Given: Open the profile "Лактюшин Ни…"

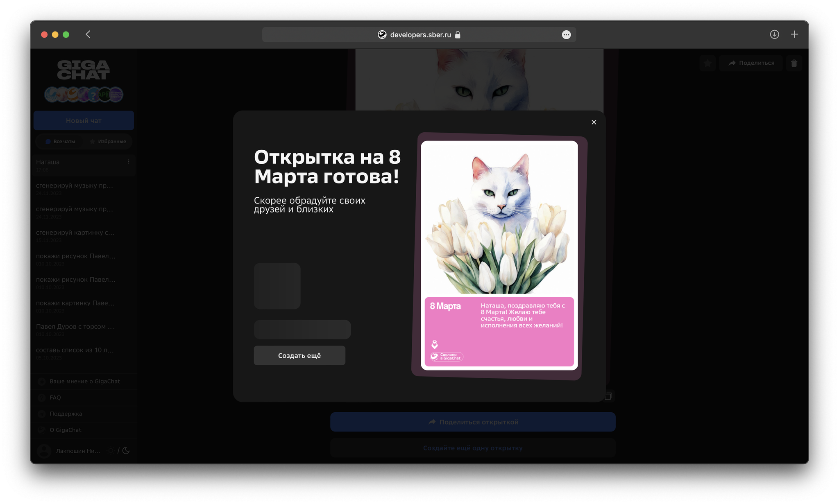Looking at the screenshot, I should 78,451.
